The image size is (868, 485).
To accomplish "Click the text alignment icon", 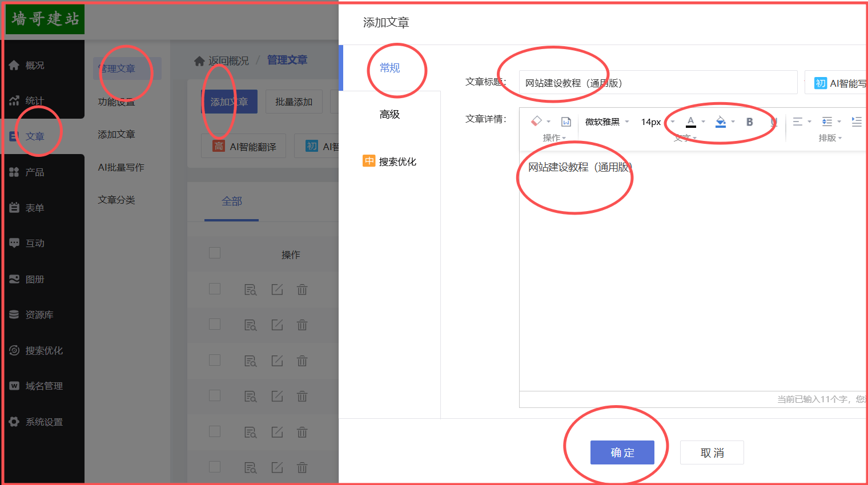I will pos(798,122).
